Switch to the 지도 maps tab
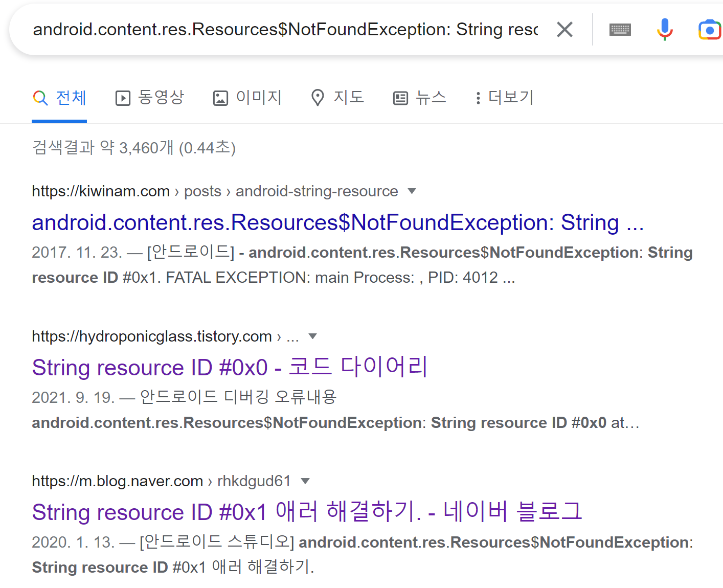 coord(337,97)
